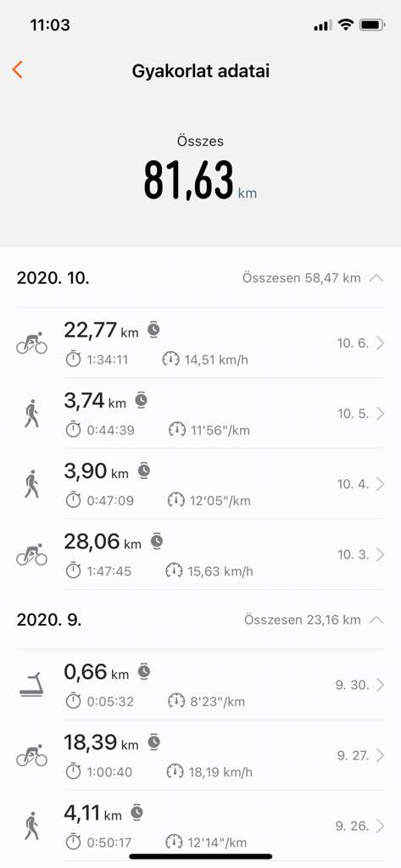
Task: Open the 4,11 km walk on 9. 26.
Action: (x=200, y=826)
